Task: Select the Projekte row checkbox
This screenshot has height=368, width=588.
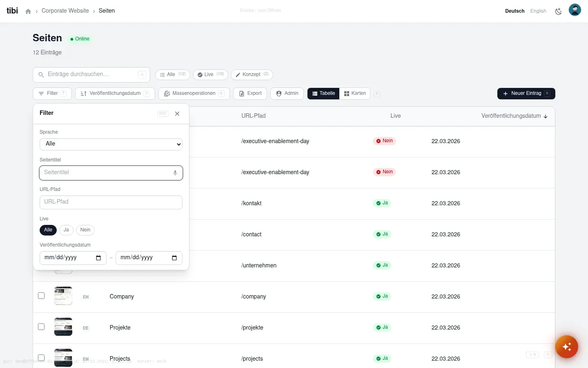Action: point(41,327)
